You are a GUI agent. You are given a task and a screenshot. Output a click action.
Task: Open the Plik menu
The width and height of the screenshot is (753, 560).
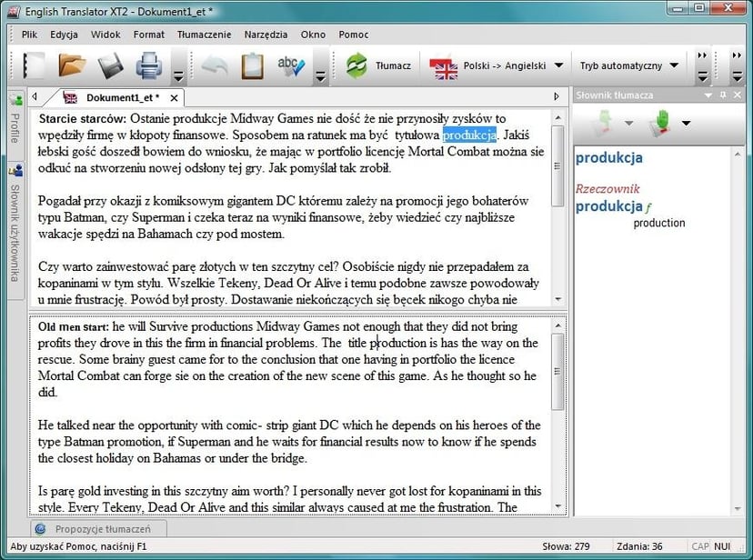click(x=29, y=35)
